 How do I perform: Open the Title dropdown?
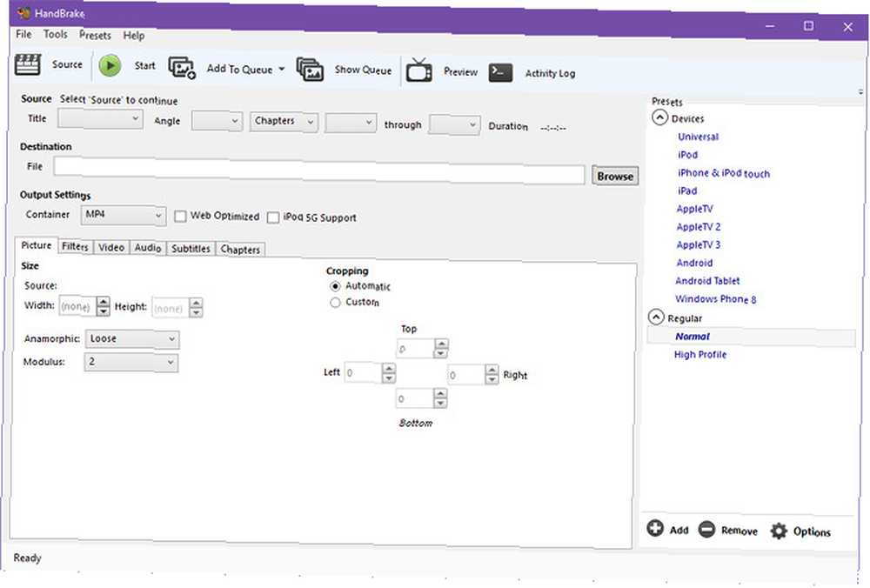coord(100,118)
